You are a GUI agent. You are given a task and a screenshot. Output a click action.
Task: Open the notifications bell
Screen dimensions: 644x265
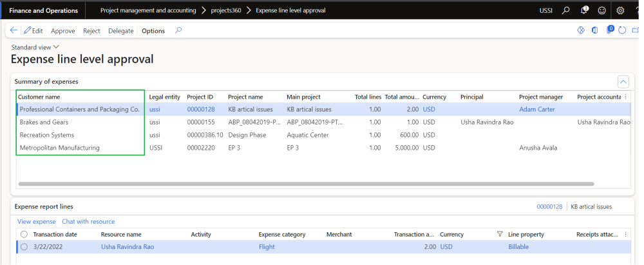tap(585, 10)
